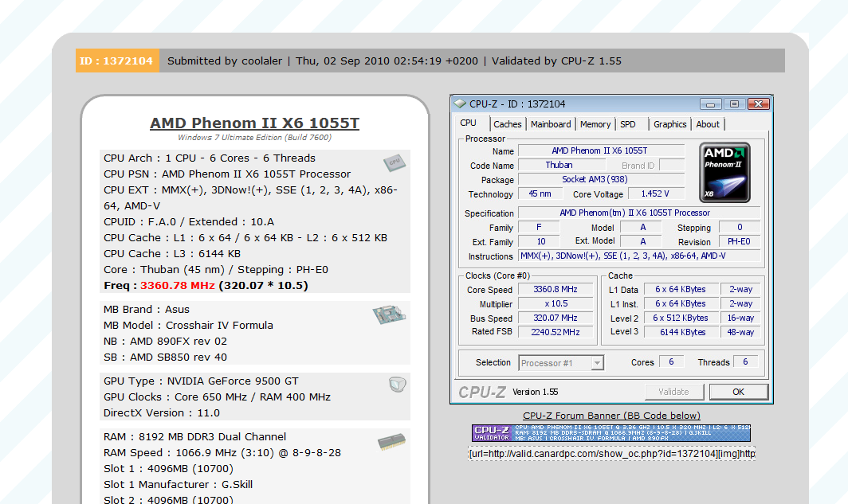
Task: Select the CPU tab in CPU-Z
Action: (x=469, y=123)
